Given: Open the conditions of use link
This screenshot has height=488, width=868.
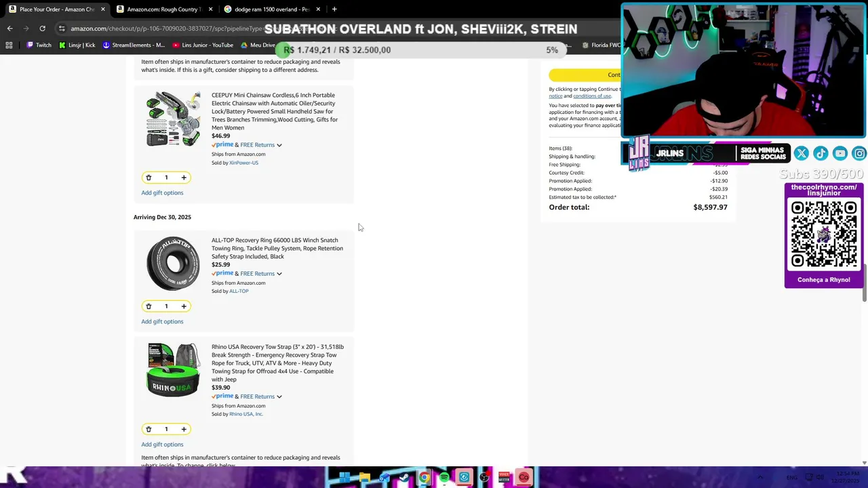Looking at the screenshot, I should (x=592, y=96).
